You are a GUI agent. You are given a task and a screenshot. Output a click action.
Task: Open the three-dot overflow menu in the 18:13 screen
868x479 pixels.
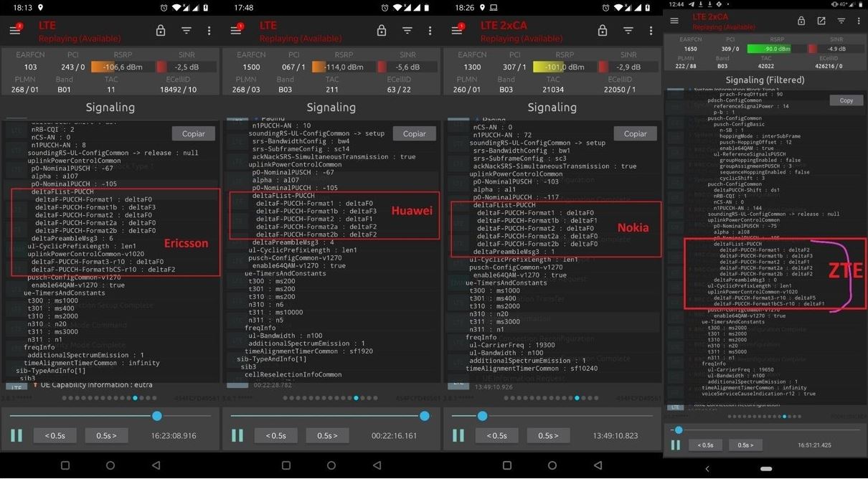(209, 31)
